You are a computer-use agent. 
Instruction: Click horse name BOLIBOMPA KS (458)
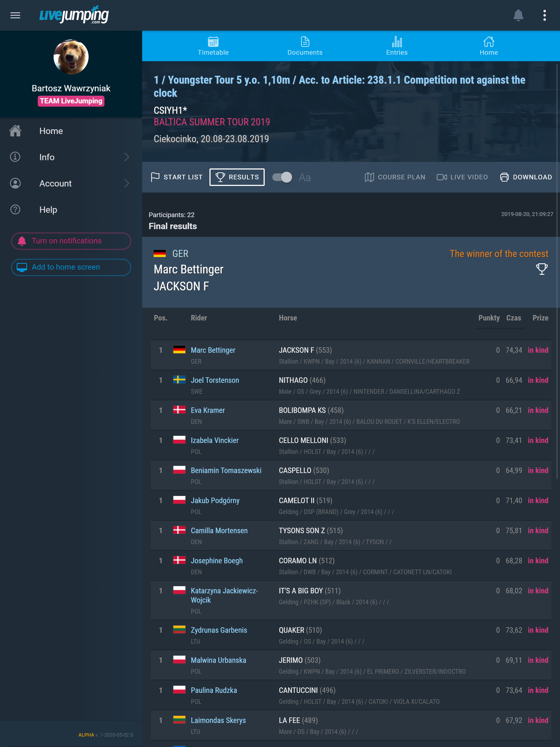pos(311,410)
